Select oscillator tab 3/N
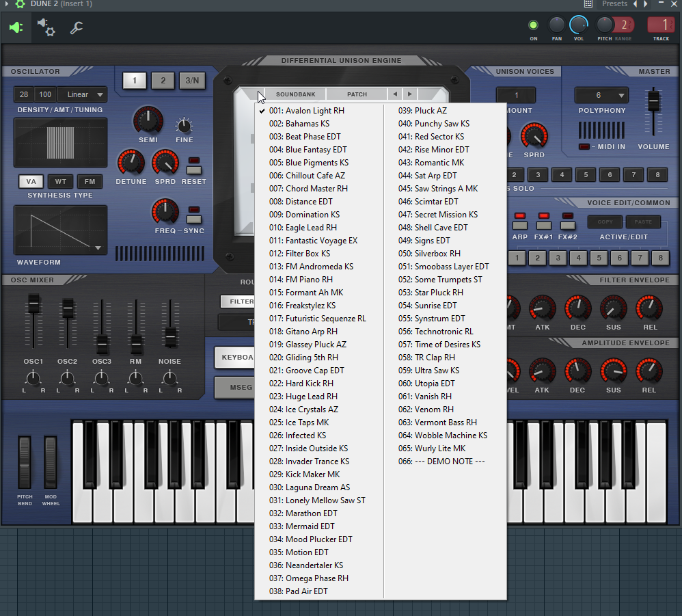The image size is (682, 616). 192,81
